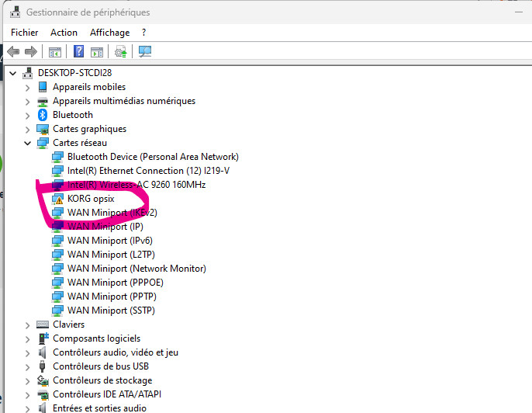
Task: Select WAN Miniport (L2TP)
Action: click(112, 255)
